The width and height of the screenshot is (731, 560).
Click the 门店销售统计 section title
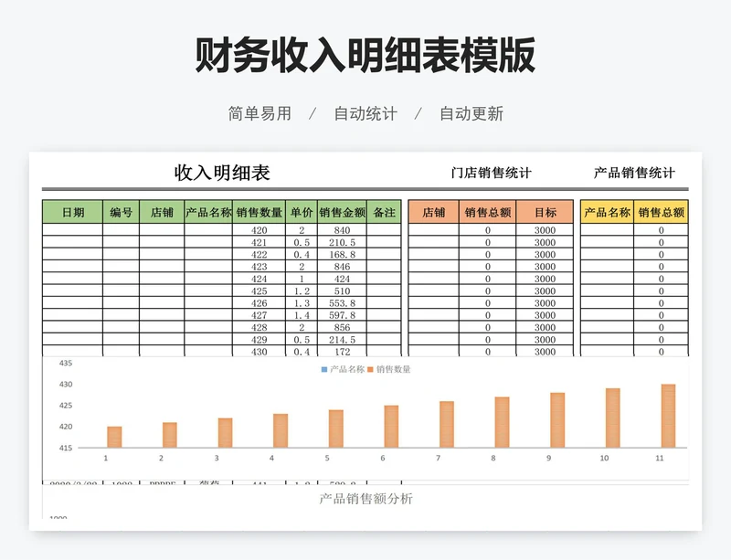coord(492,173)
